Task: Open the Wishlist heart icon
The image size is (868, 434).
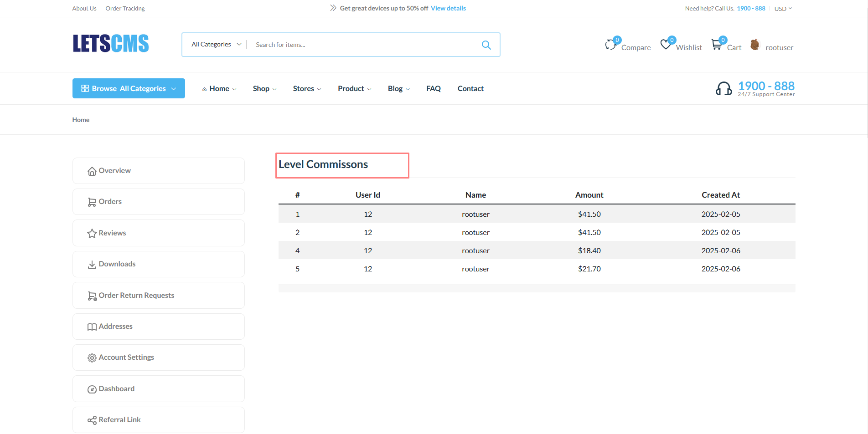Action: 666,44
